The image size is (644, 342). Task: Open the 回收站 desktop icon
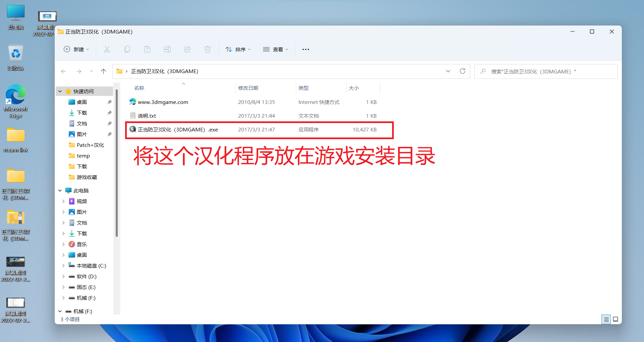point(16,58)
